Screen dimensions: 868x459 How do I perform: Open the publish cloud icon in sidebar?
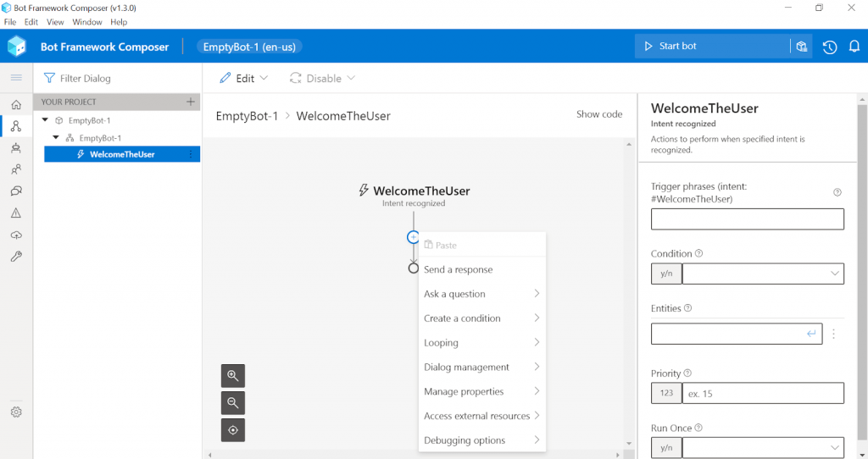point(16,235)
